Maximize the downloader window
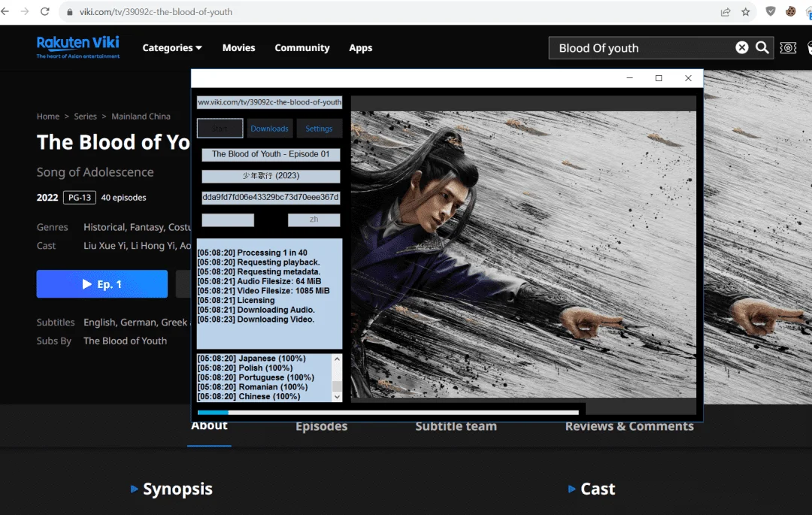The height and width of the screenshot is (515, 812). click(659, 78)
